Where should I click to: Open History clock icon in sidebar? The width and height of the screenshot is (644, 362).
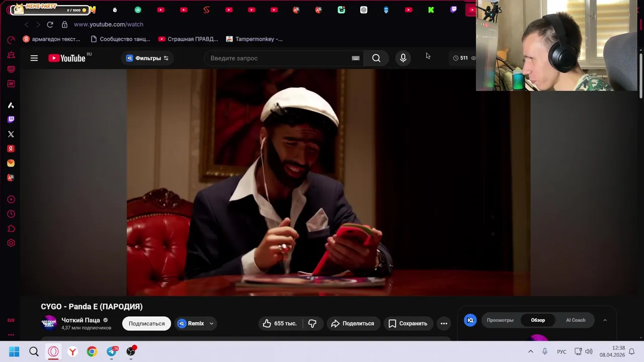11,214
